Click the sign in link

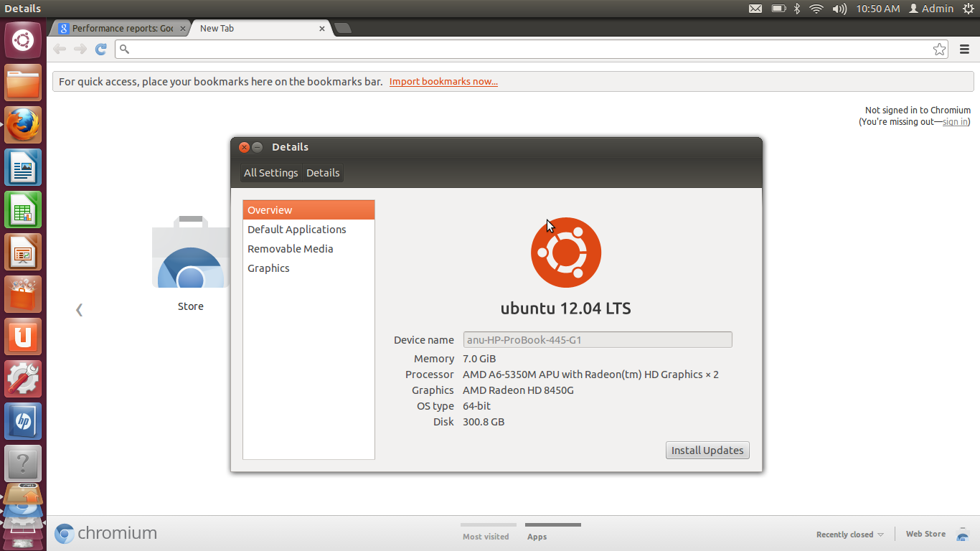[955, 122]
